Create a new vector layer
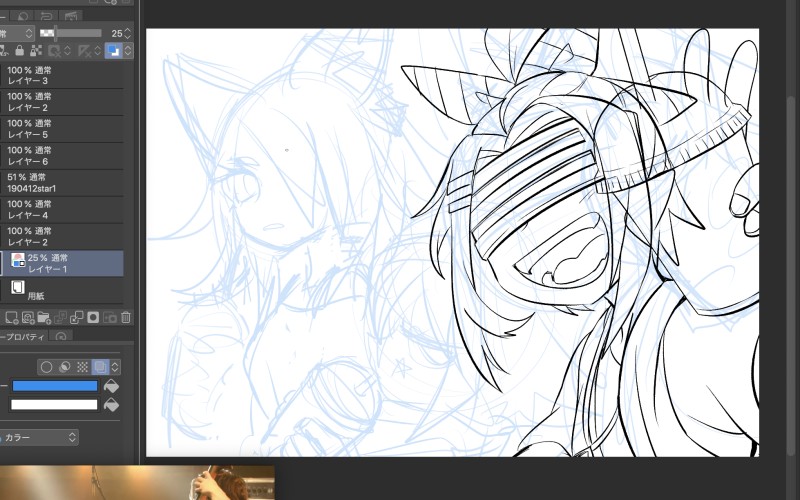The width and height of the screenshot is (800, 500). [x=28, y=318]
